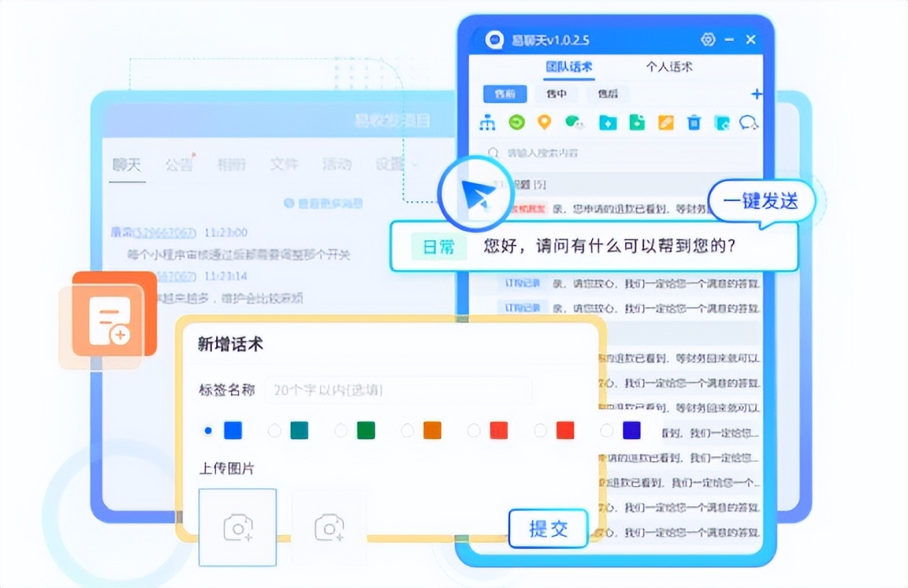
Task: Open the chat bubble icon at toolbar end
Action: pyautogui.click(x=749, y=123)
